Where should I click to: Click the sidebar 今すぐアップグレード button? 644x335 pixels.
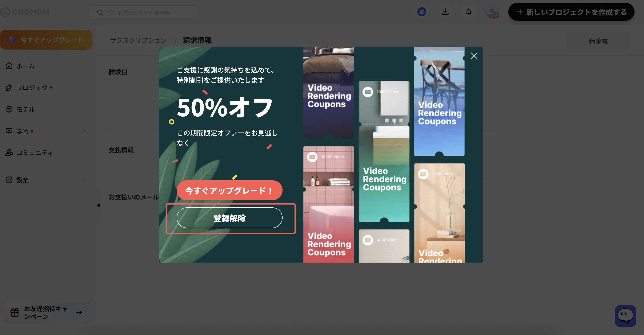click(x=46, y=39)
